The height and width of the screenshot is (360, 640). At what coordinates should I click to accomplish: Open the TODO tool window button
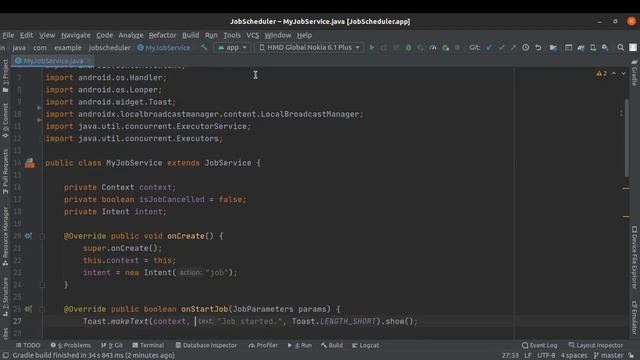[x=28, y=345]
